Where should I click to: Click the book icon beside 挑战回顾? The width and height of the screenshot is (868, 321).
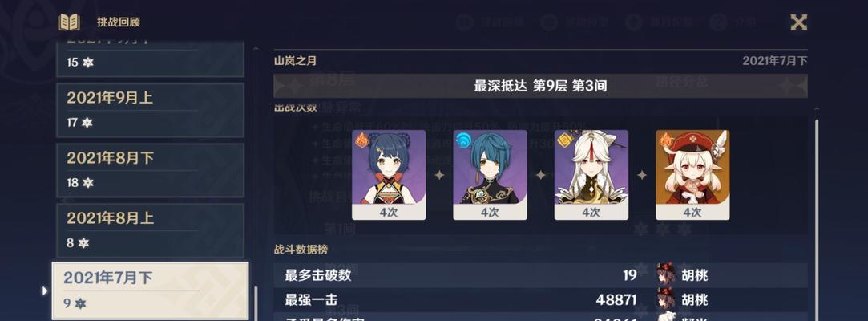point(69,22)
